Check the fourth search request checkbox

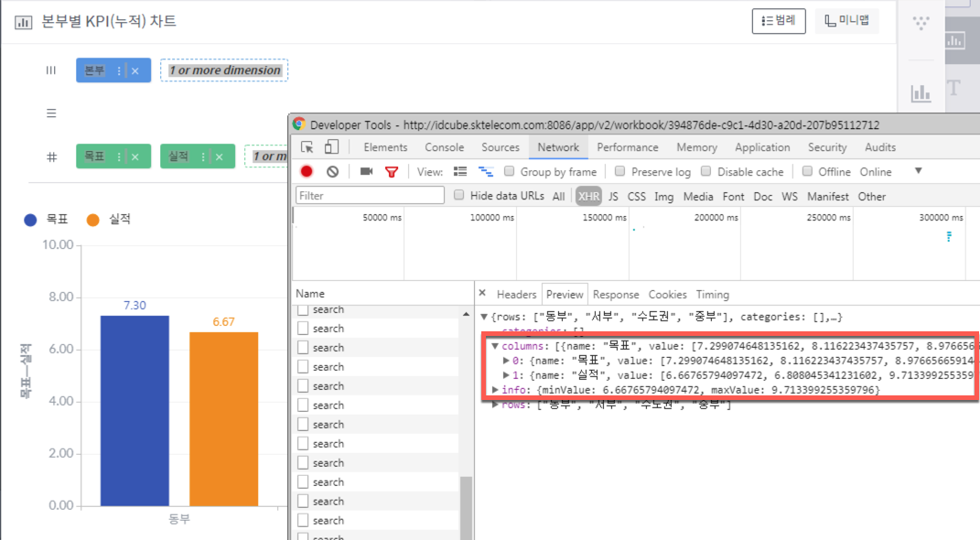(303, 367)
